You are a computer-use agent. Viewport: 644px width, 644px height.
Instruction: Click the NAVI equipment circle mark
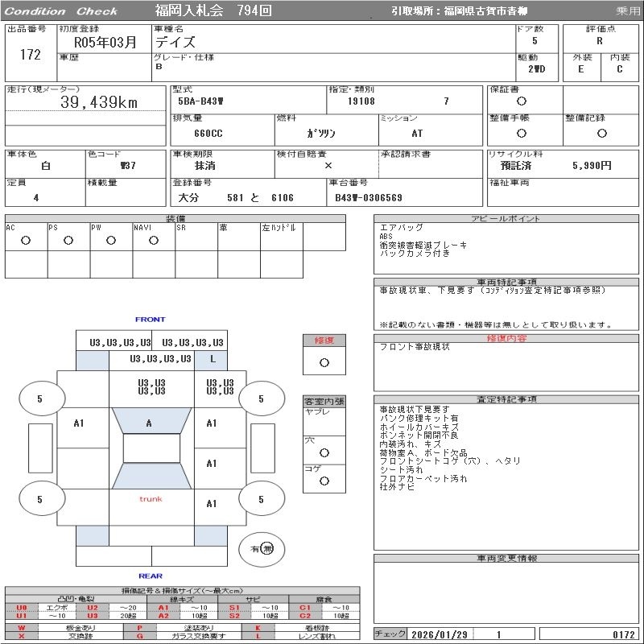(x=154, y=240)
